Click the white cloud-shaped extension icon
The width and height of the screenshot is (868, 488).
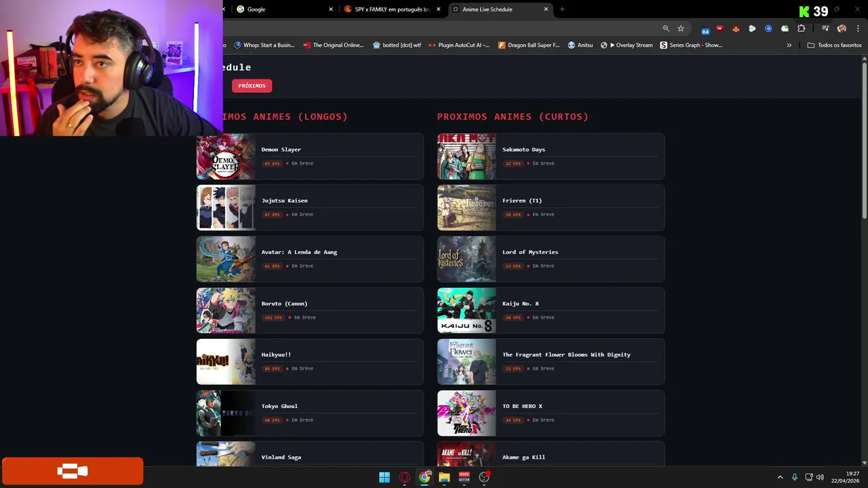click(752, 28)
